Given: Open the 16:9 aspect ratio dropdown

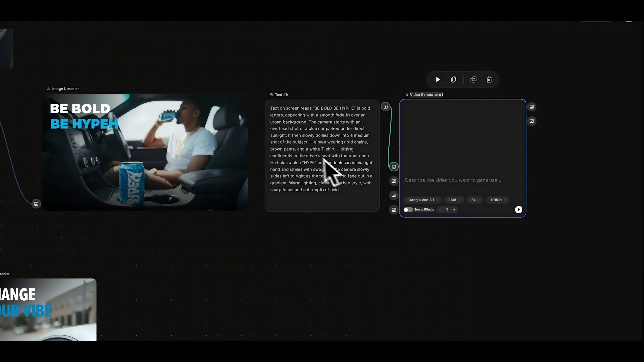Looking at the screenshot, I should 454,200.
